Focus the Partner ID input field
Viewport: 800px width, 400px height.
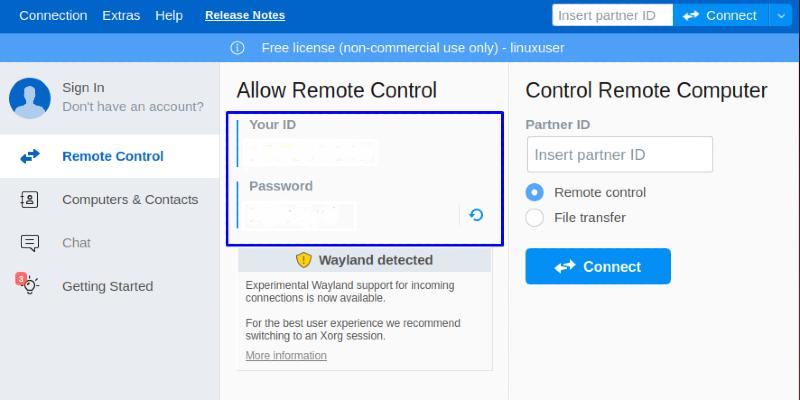click(620, 155)
